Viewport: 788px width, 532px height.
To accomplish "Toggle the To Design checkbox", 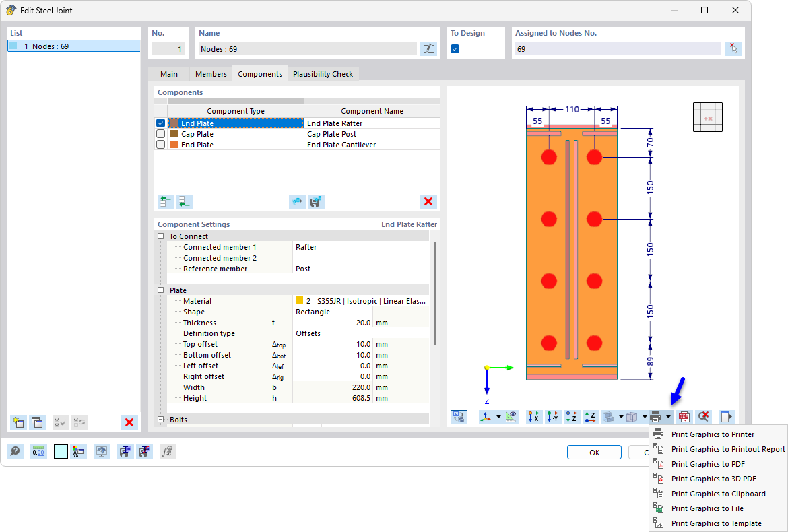I will [x=455, y=48].
